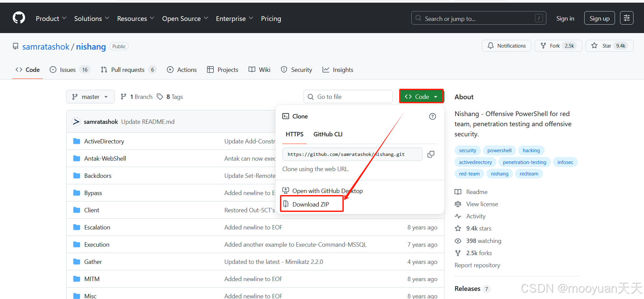Fork the nishang repository
The height and width of the screenshot is (299, 644).
(x=558, y=46)
